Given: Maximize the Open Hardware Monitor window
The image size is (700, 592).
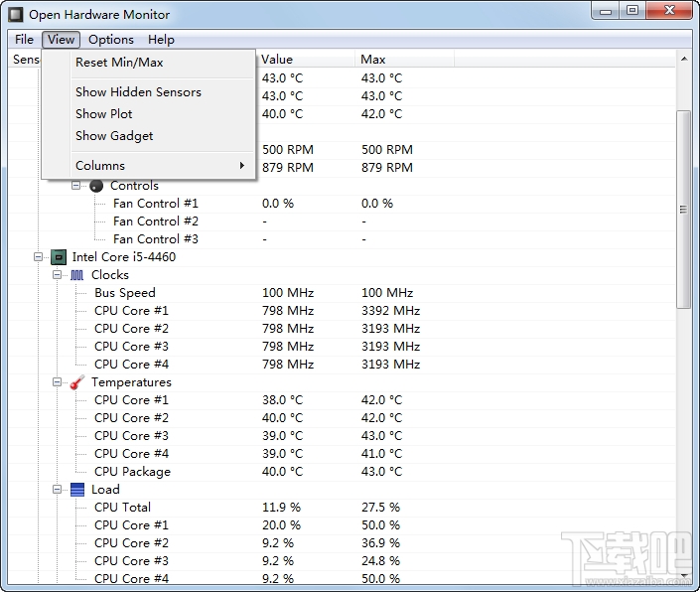Looking at the screenshot, I should pyautogui.click(x=632, y=10).
